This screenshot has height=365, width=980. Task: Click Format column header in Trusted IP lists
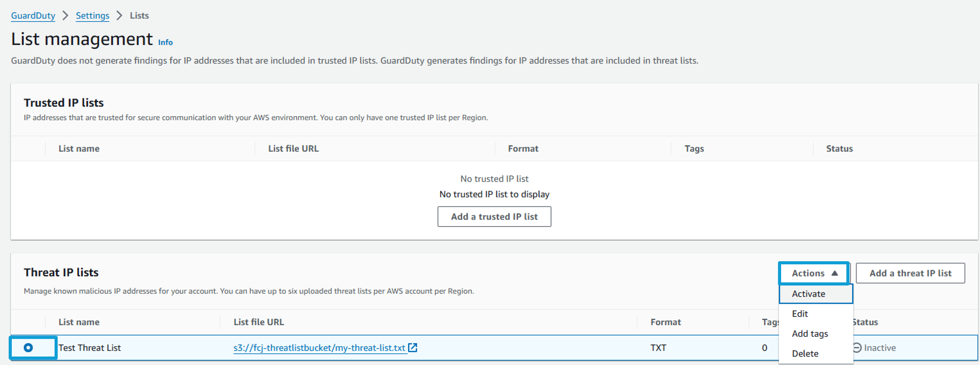523,149
